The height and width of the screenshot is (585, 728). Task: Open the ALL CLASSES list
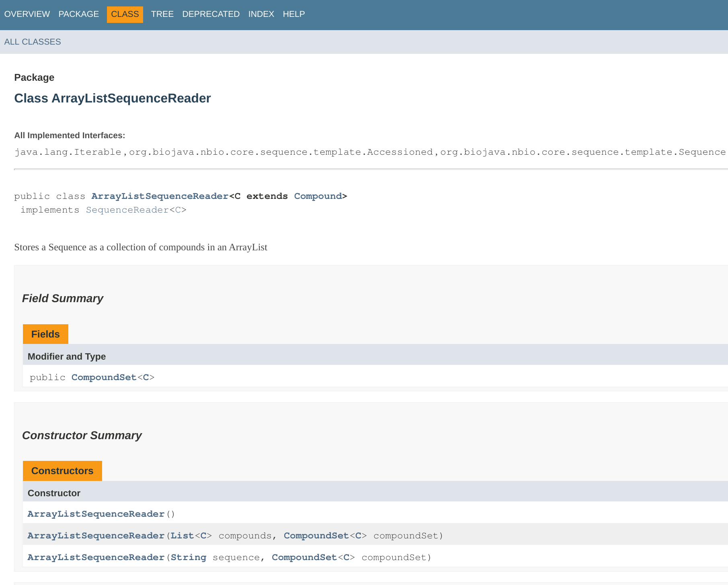[33, 41]
